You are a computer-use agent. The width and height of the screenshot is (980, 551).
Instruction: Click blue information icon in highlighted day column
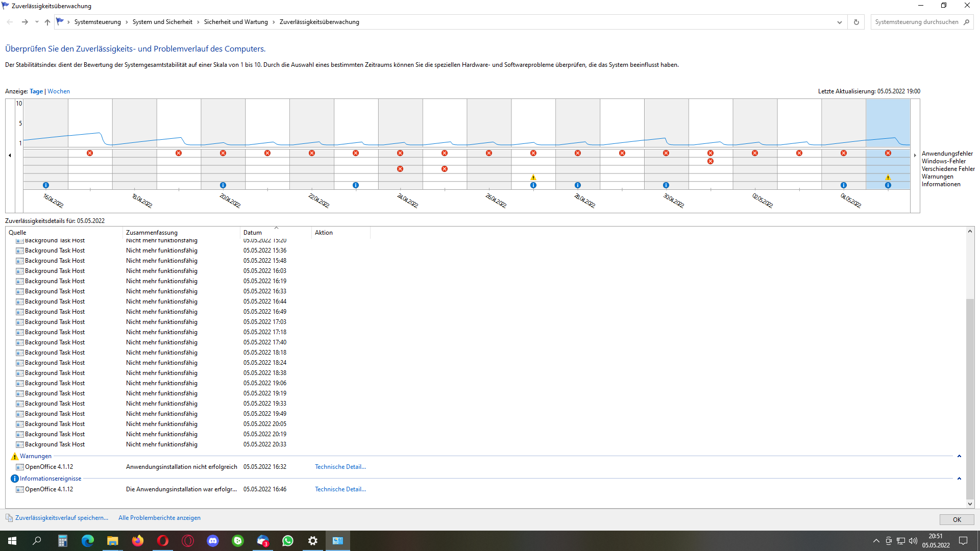tap(888, 185)
